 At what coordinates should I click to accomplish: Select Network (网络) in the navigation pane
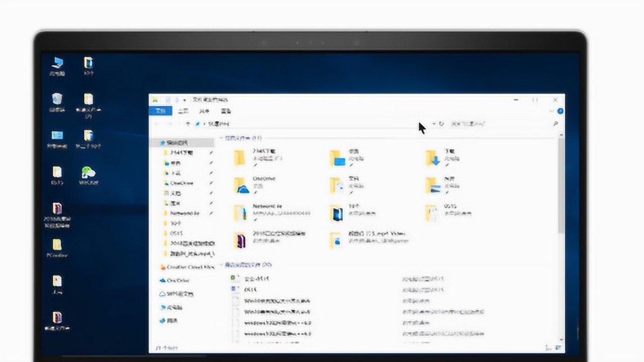(x=169, y=320)
